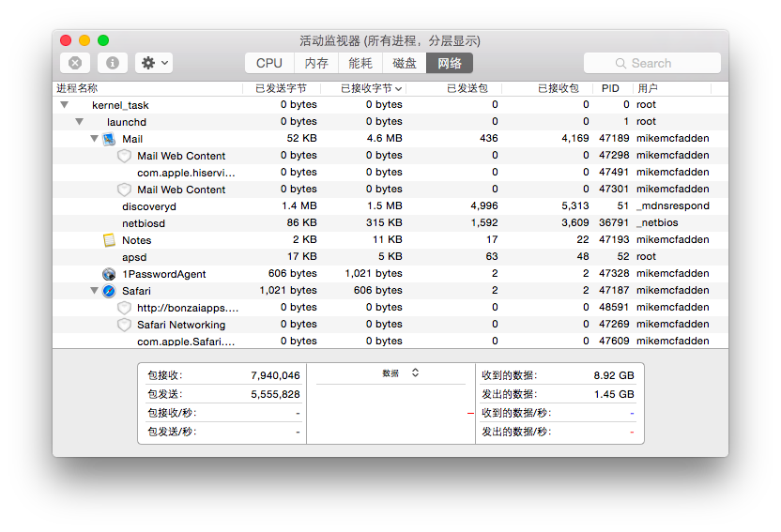Collapse the Mail process tree
The image size is (781, 532).
94,139
